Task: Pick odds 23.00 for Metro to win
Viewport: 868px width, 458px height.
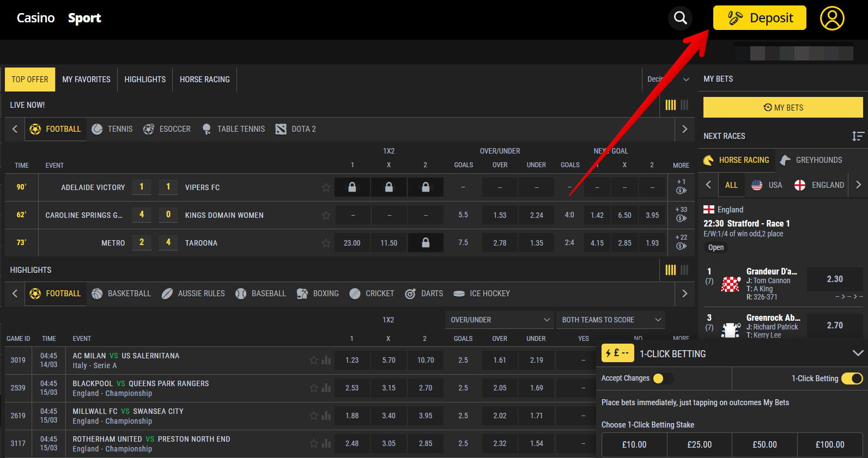Action: click(352, 243)
